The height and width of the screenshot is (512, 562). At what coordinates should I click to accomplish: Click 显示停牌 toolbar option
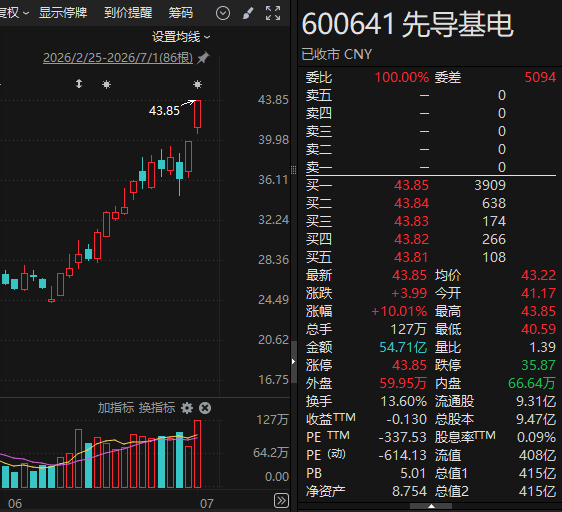click(63, 13)
